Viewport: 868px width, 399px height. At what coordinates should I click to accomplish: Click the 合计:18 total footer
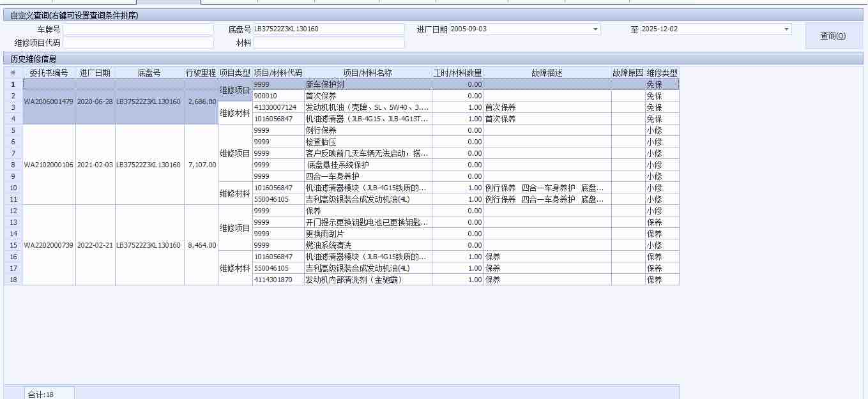point(49,394)
